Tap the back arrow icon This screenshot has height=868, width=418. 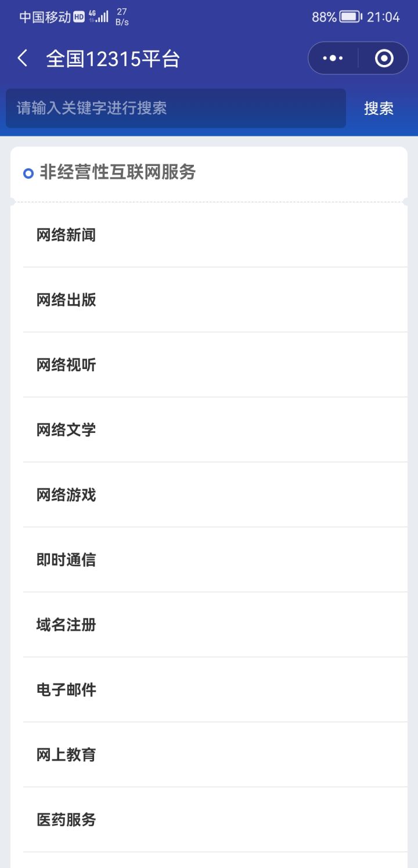click(23, 59)
